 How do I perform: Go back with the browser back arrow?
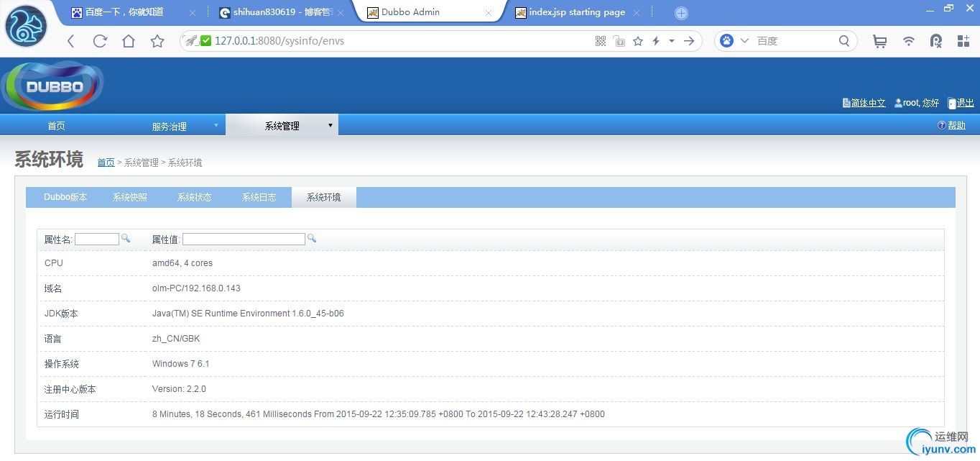[70, 41]
